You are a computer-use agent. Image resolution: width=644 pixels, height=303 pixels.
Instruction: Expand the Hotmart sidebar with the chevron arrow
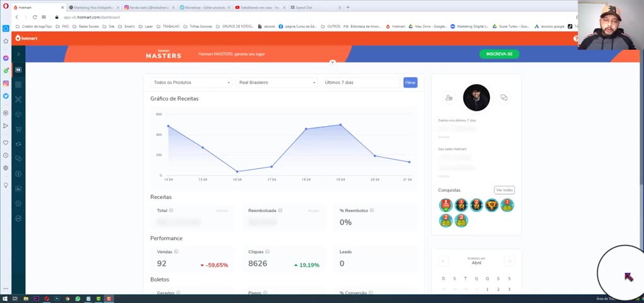[18, 54]
